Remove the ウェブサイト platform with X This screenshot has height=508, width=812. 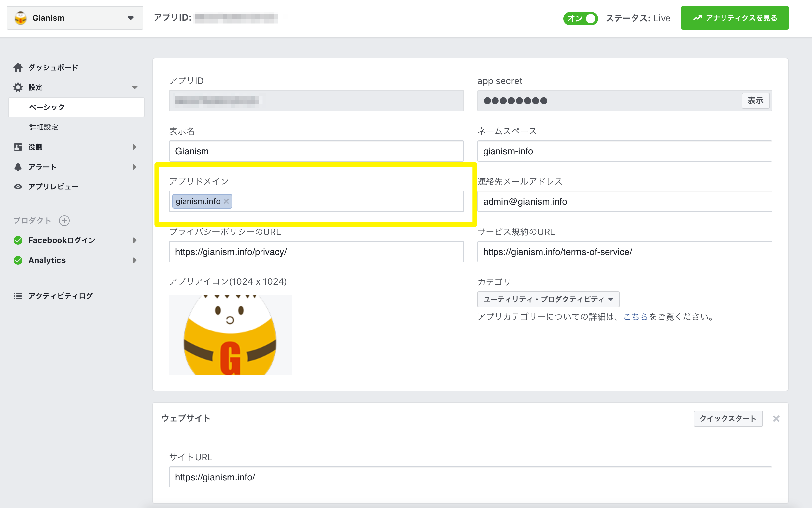(x=776, y=418)
